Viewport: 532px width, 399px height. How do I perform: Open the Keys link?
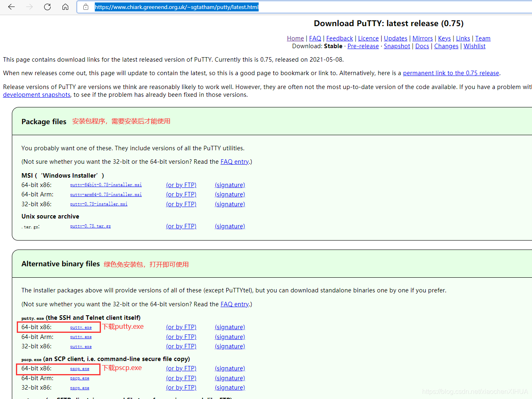[444, 38]
